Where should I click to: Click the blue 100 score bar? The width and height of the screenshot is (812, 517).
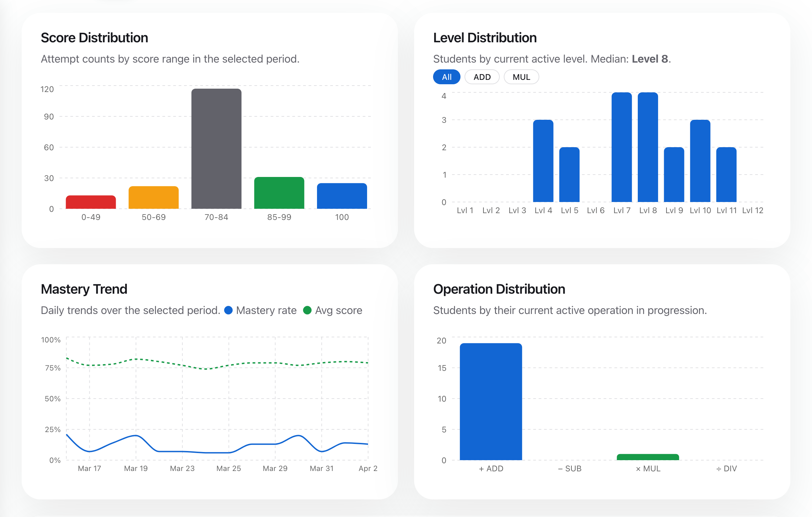click(x=342, y=196)
